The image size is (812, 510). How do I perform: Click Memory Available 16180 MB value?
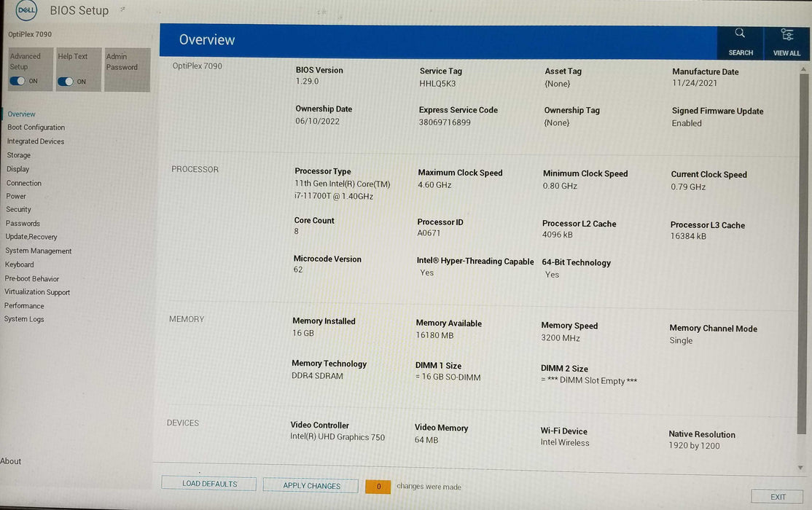[x=434, y=336]
